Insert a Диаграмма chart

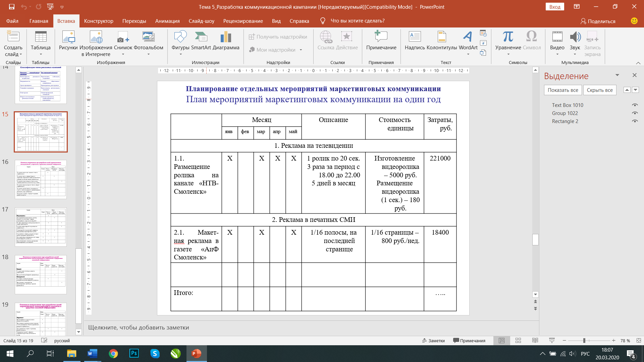pos(226,41)
